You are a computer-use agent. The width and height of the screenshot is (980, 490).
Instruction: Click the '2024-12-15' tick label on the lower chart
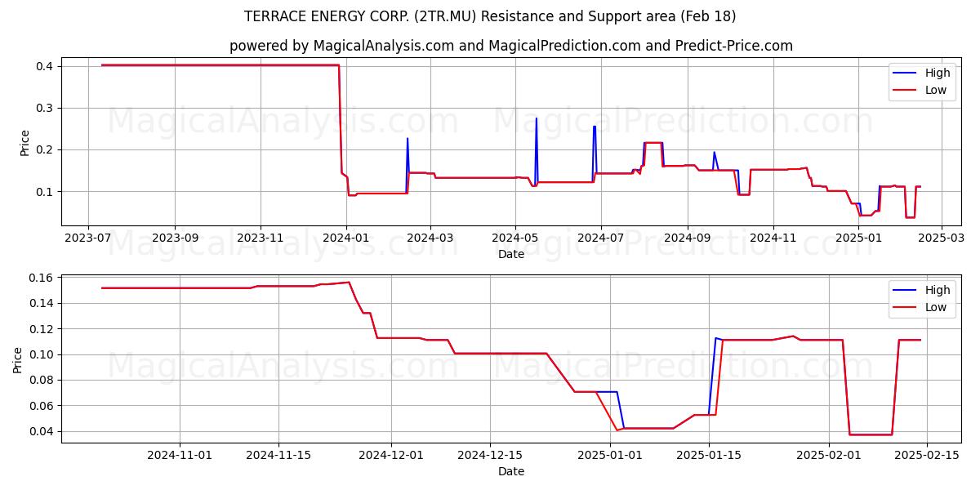[490, 455]
